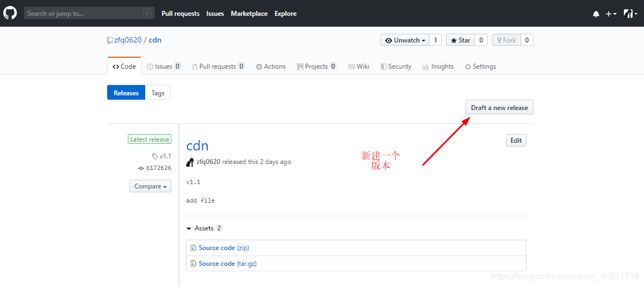Select the Releases view button
This screenshot has width=644, height=286.
coord(126,93)
